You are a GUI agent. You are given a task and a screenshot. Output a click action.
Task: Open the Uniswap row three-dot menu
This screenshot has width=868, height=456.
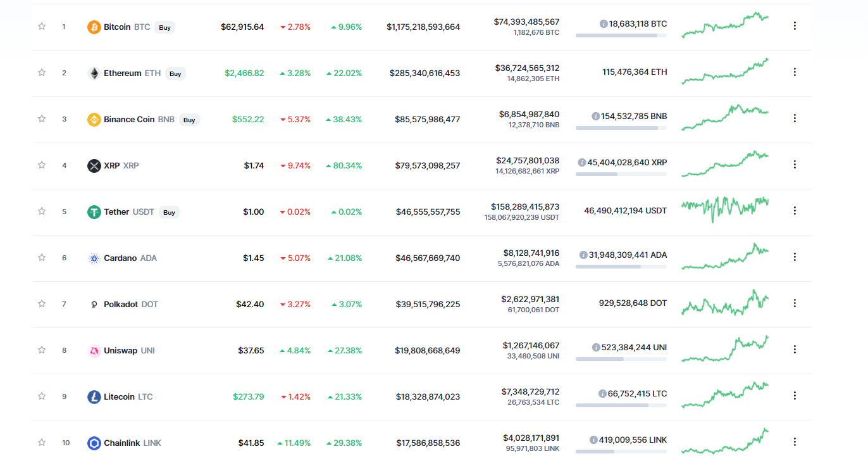pos(795,350)
